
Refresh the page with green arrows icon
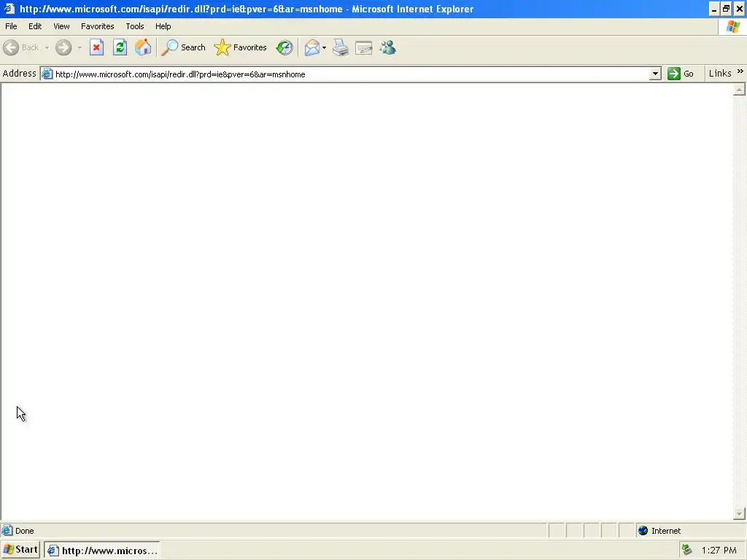(x=120, y=47)
